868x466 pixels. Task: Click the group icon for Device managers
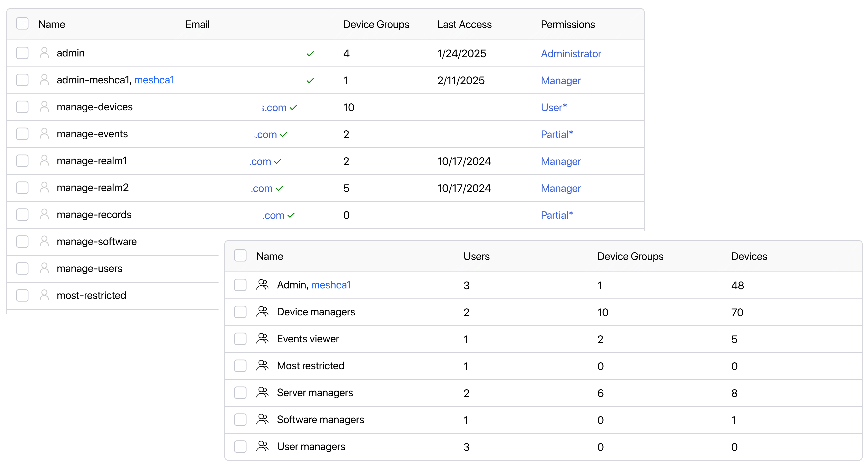tap(262, 312)
